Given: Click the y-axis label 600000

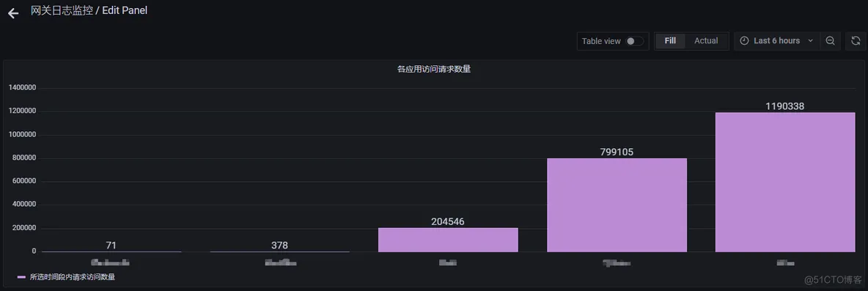Looking at the screenshot, I should coord(24,182).
